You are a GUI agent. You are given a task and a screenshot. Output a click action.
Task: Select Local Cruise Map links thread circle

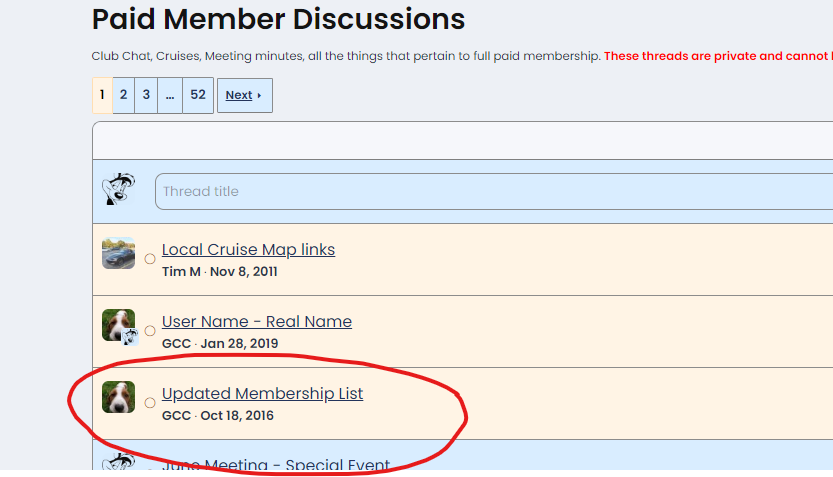click(150, 259)
